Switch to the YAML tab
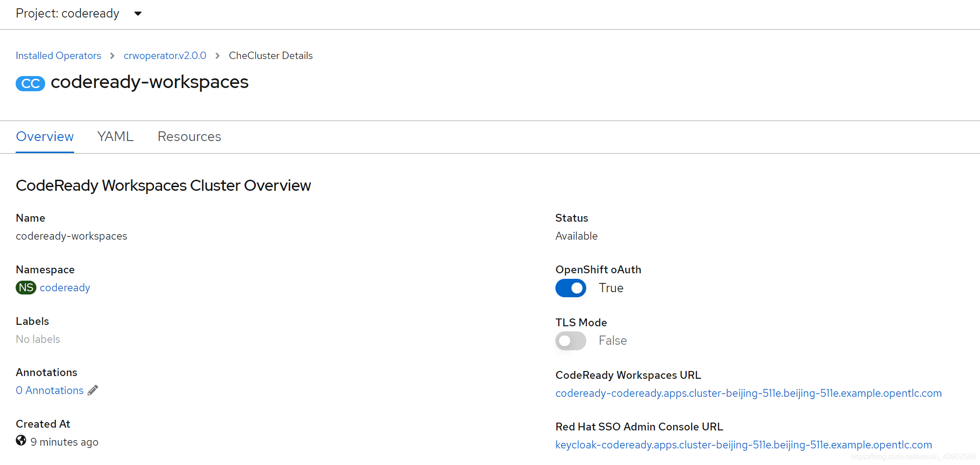Screen dimensions: 980x465 click(x=115, y=136)
